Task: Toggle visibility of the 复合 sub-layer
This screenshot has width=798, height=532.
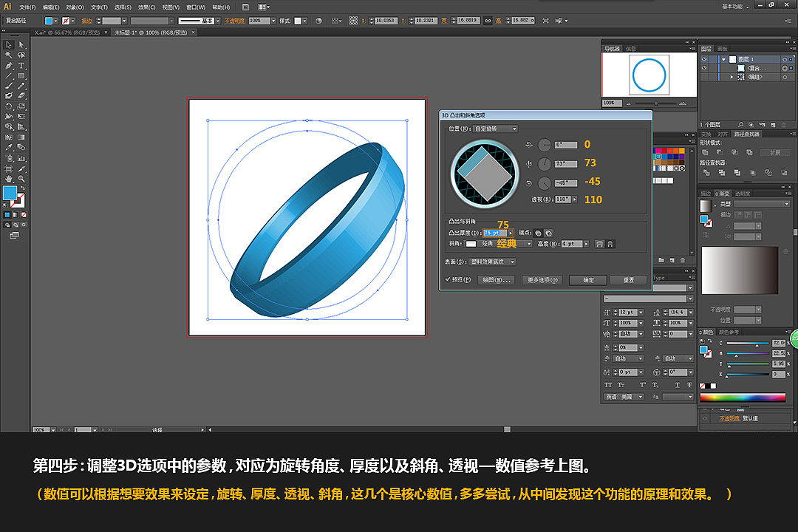Action: click(x=704, y=67)
